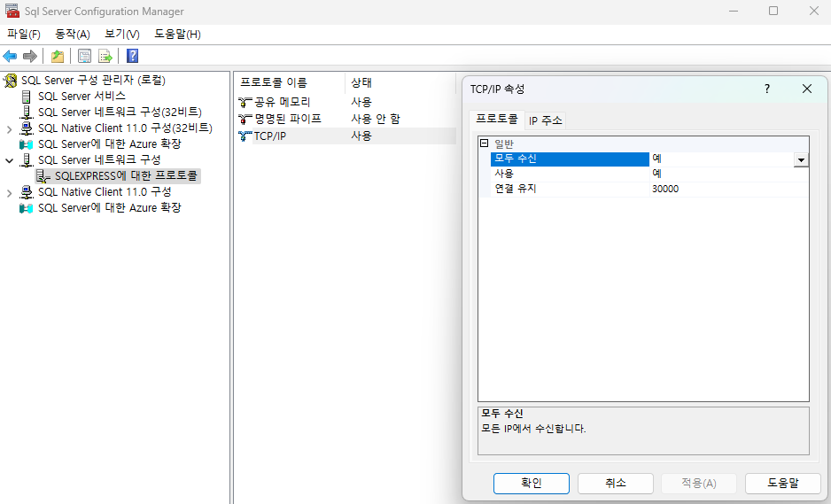Viewport: 831px width, 504px height.
Task: Switch to the IP 주소 tab
Action: tap(546, 120)
